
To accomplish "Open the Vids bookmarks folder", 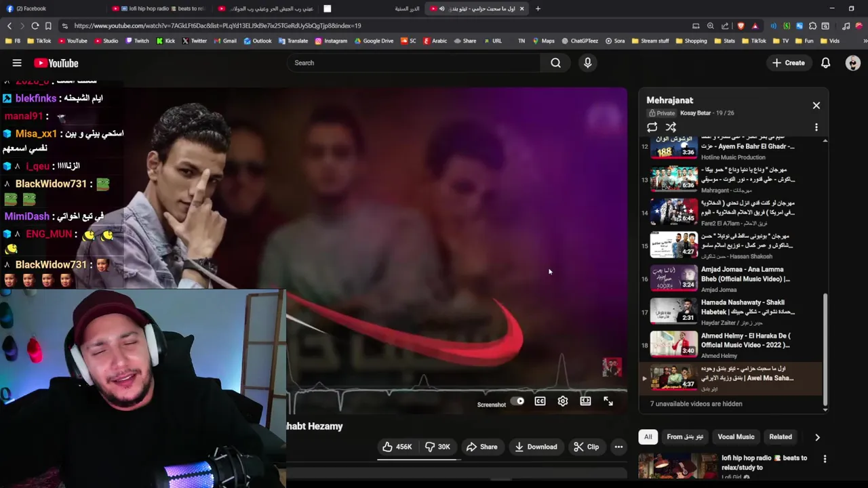I will click(x=829, y=41).
